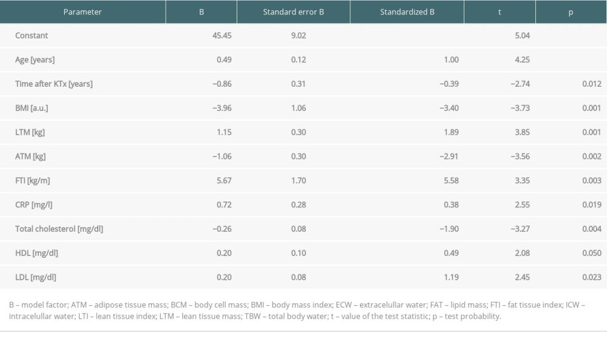The width and height of the screenshot is (607, 364).
Task: Select the Age [years] row label
Action: click(x=35, y=60)
